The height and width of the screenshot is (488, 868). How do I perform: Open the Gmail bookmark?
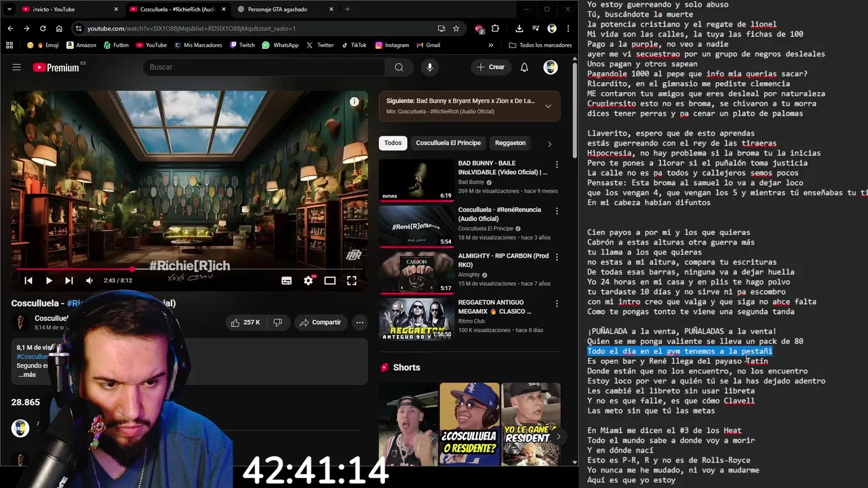428,45
